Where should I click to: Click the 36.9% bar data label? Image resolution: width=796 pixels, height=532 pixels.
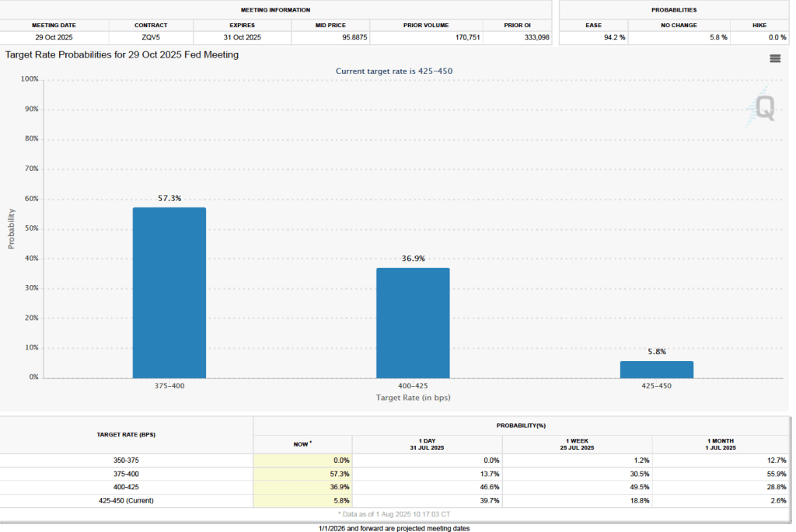point(413,259)
